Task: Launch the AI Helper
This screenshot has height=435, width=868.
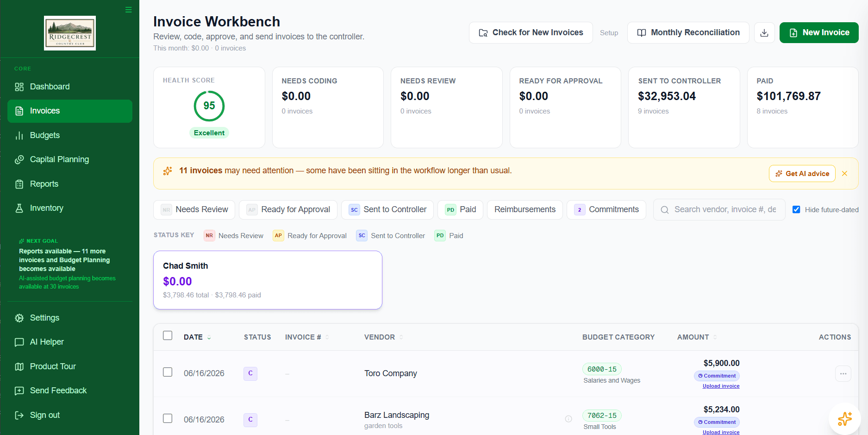Action: 70,342
